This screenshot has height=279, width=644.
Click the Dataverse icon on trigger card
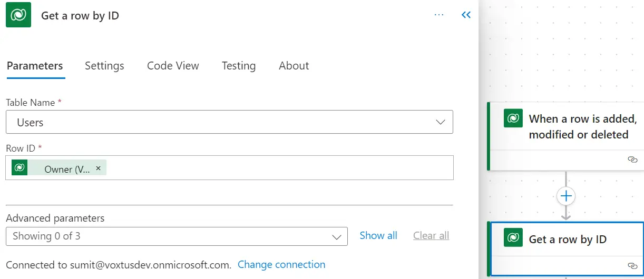tap(513, 118)
